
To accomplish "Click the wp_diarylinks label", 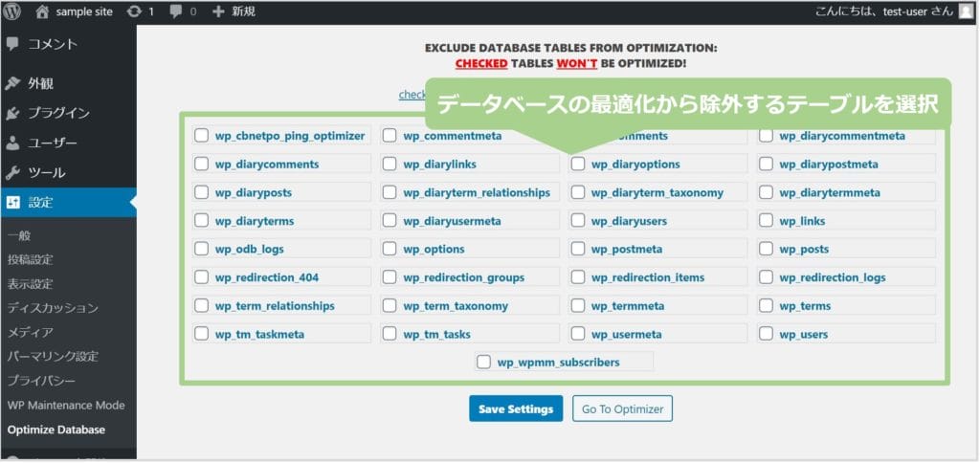I will coord(440,165).
